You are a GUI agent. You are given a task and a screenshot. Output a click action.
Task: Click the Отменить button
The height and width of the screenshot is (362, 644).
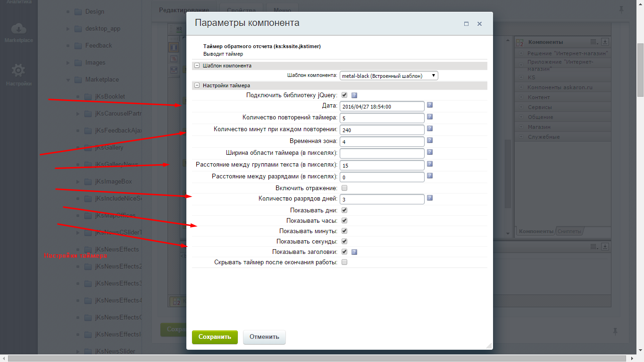[x=264, y=337]
